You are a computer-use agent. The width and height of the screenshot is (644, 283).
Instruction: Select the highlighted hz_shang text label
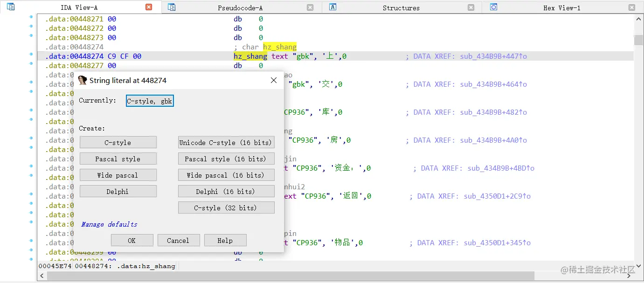(x=250, y=56)
